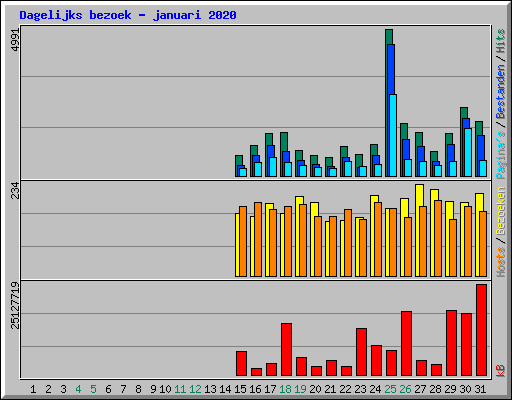Click day label 4 on the x-axis
The height and width of the screenshot is (400, 512).
click(x=78, y=389)
